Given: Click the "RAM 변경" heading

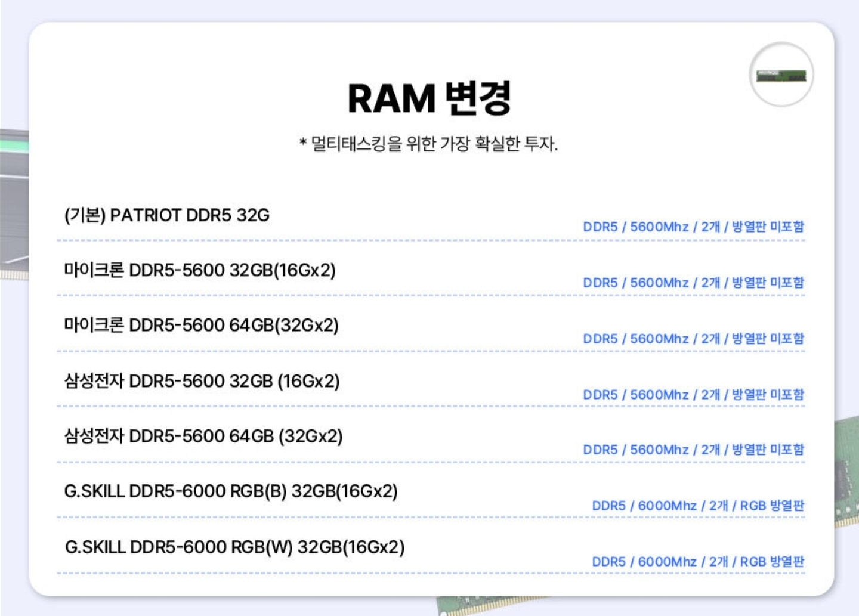Looking at the screenshot, I should pyautogui.click(x=429, y=98).
